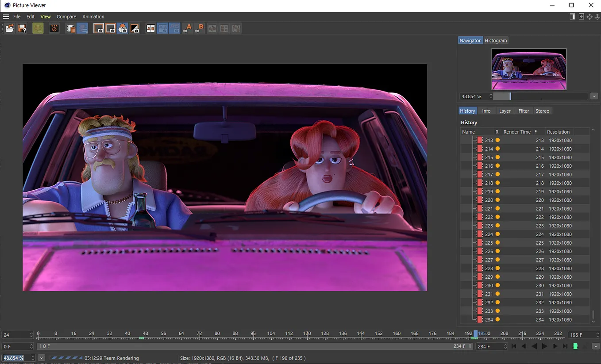This screenshot has width=601, height=364.
Task: Click the panel layout icon in top-right corner
Action: [x=571, y=16]
